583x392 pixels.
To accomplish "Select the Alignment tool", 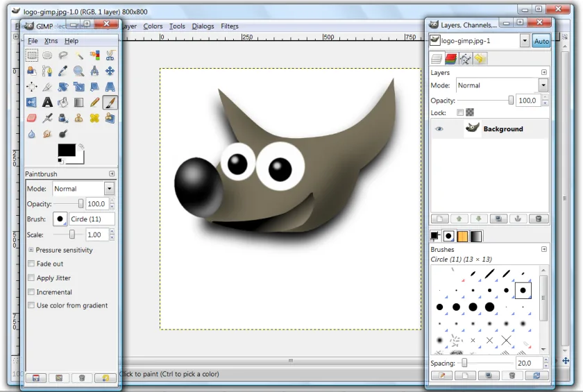I will tap(32, 87).
